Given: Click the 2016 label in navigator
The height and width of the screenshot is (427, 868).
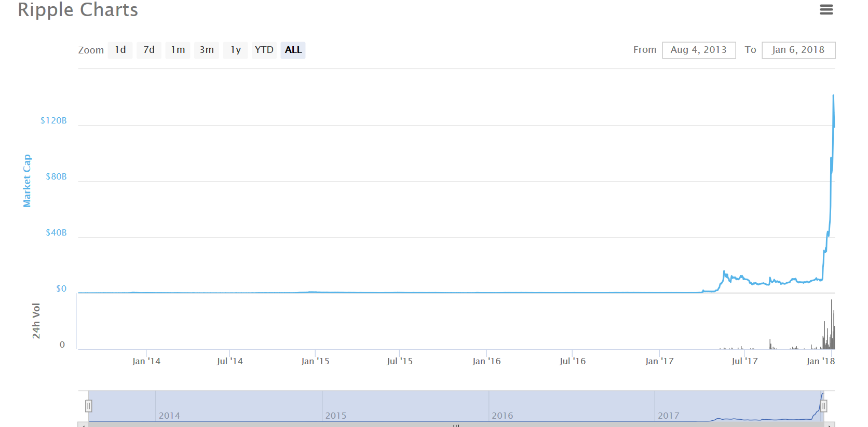Looking at the screenshot, I should [502, 416].
